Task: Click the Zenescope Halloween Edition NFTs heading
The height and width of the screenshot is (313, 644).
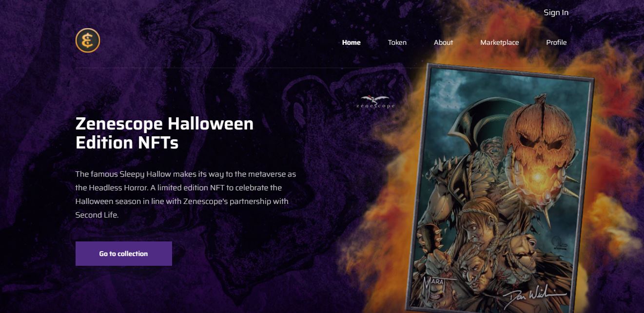Action: click(x=165, y=133)
